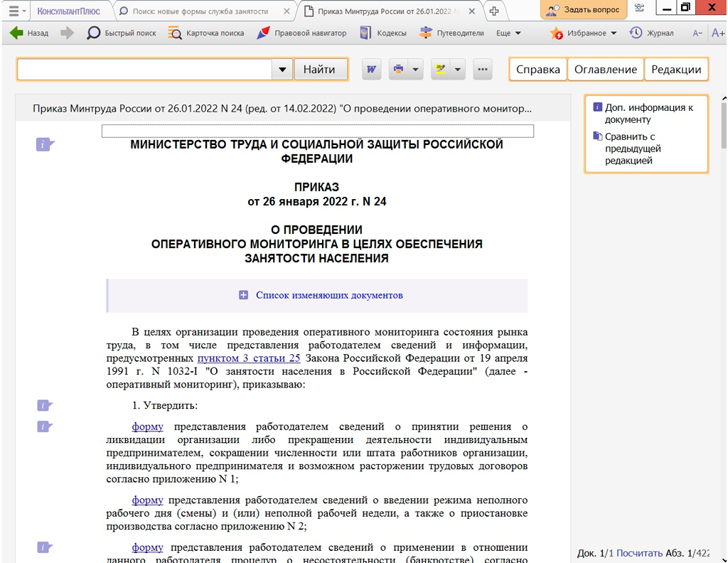The image size is (728, 563).
Task: Add a new tab with the plus icon
Action: [x=494, y=11]
